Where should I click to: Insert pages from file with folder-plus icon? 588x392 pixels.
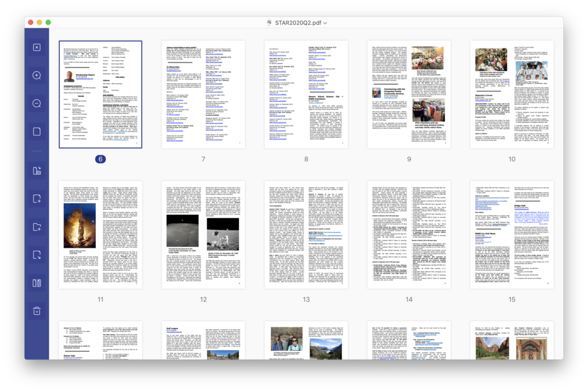[x=36, y=227]
